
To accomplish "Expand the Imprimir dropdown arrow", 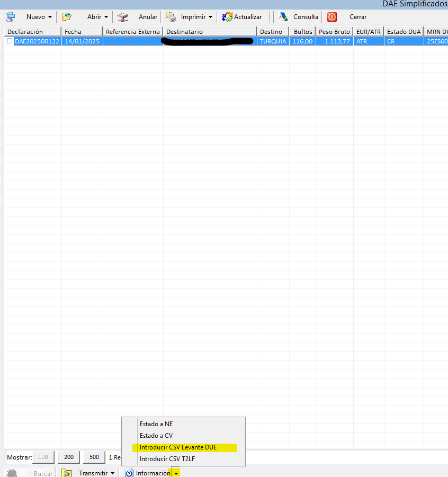I will (x=210, y=17).
